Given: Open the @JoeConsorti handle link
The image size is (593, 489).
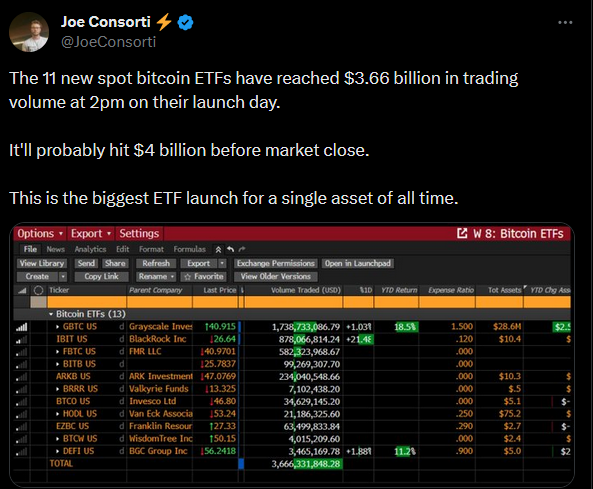Looking at the screenshot, I should tap(109, 42).
